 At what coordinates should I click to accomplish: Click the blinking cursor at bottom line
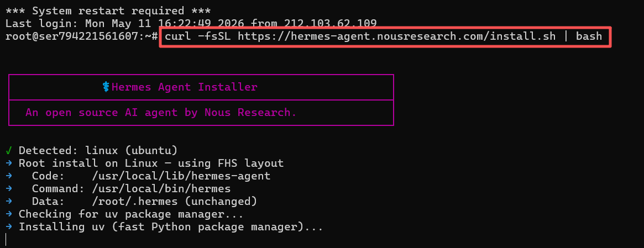6,239
